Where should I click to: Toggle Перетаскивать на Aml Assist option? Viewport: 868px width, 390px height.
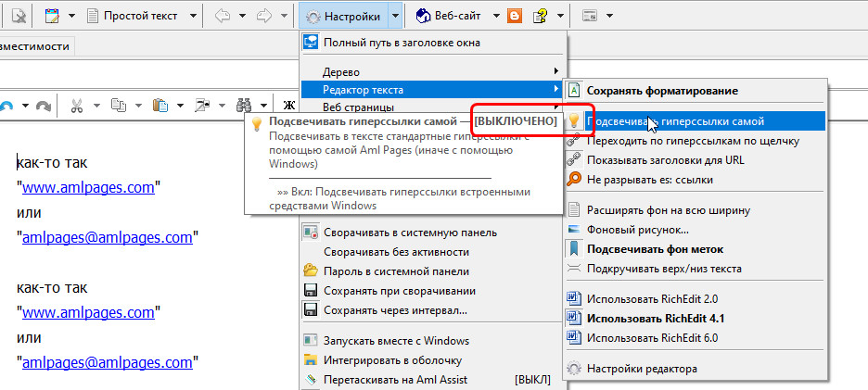(433, 380)
